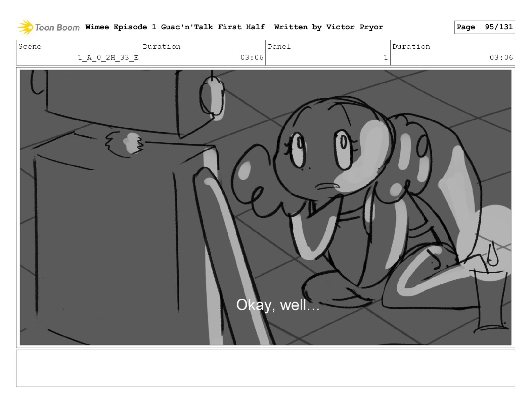Viewport: 532px width, 411px height.
Task: Click scene name 1_A_0_2H_33_E
Action: [108, 57]
